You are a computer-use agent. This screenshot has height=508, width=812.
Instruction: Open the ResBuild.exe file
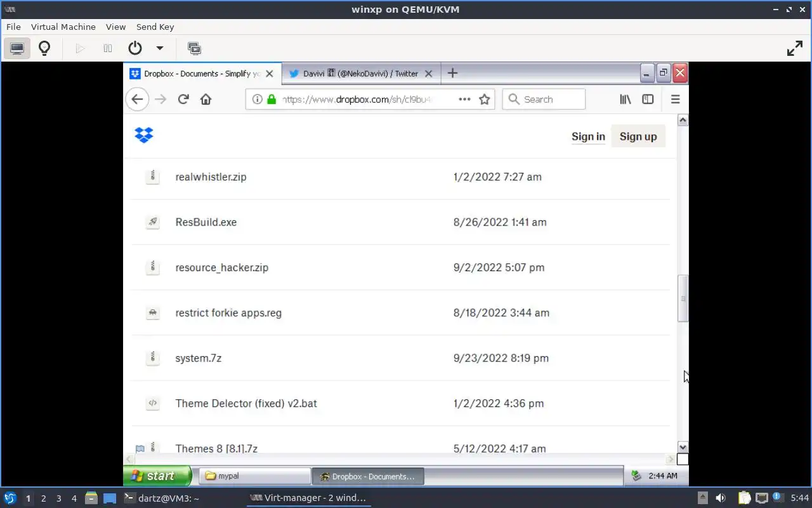pos(206,222)
